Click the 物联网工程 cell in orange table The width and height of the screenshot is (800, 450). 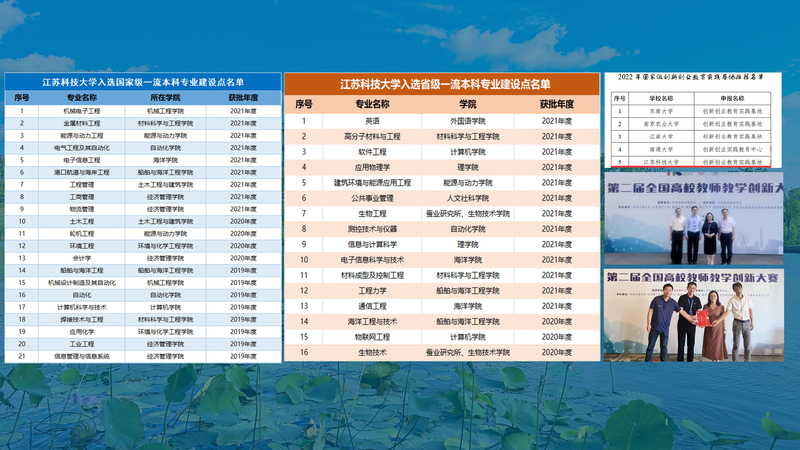pyautogui.click(x=371, y=337)
